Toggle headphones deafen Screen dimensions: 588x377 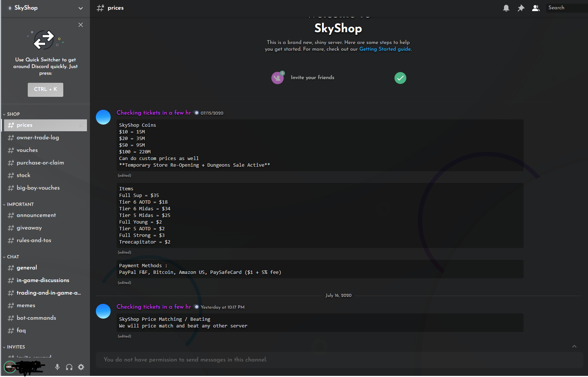69,367
